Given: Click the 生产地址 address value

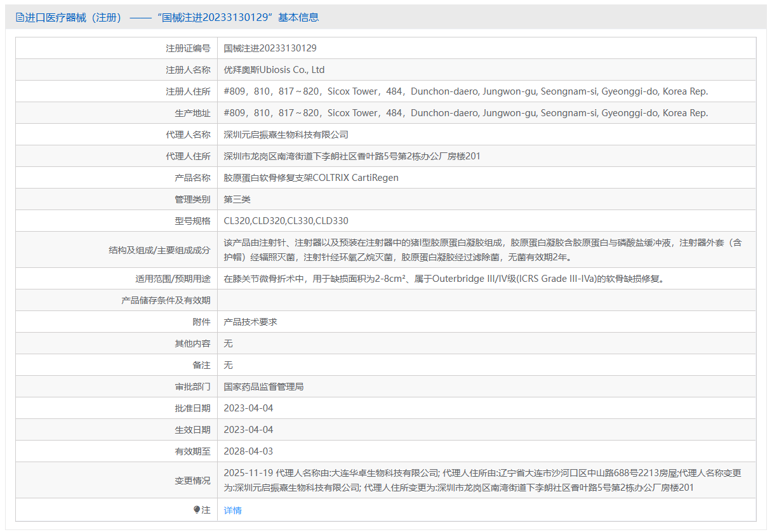Looking at the screenshot, I should tap(466, 113).
